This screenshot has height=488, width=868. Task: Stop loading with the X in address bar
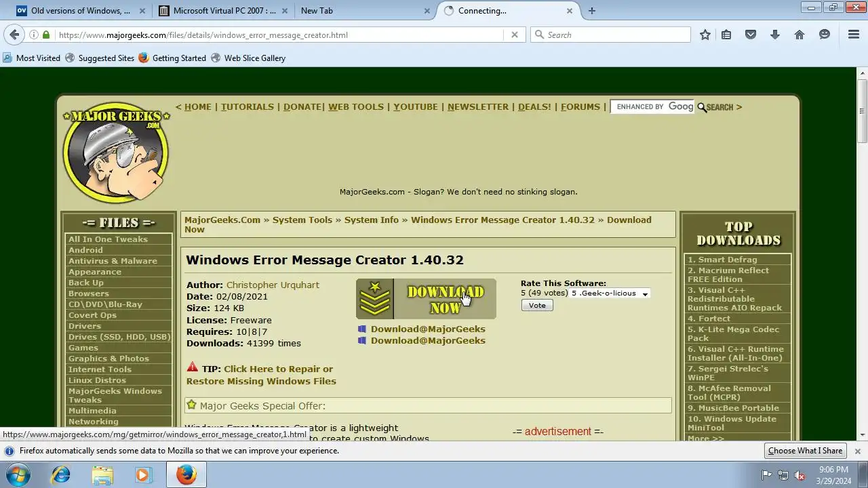pyautogui.click(x=514, y=35)
